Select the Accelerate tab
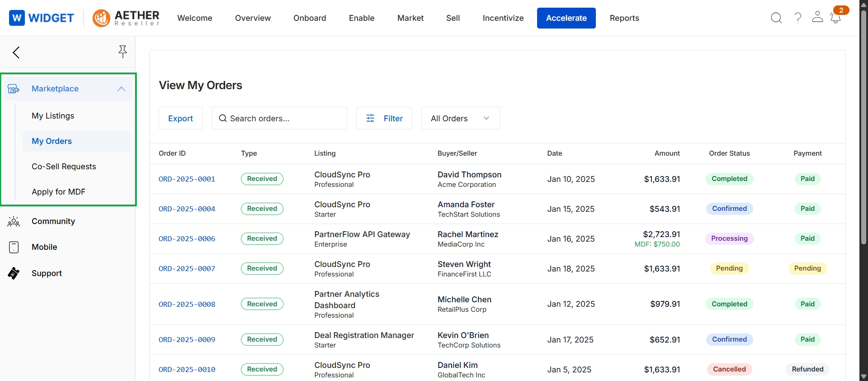 (566, 18)
